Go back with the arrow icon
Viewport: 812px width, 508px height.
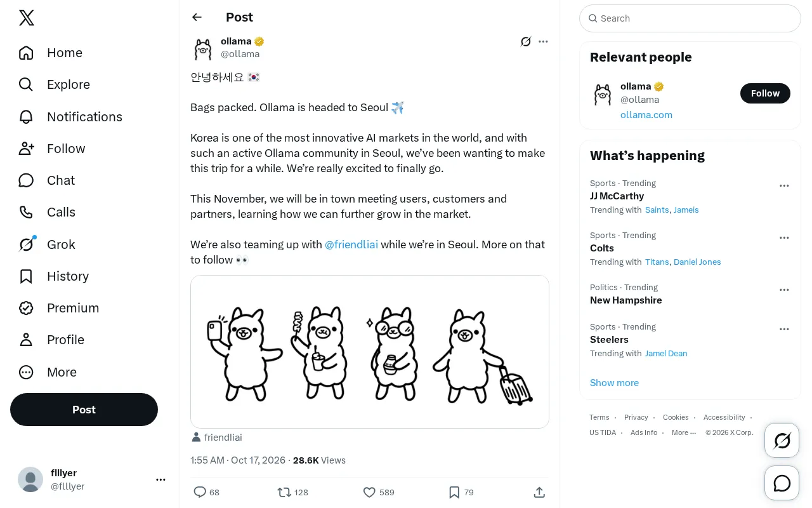(x=197, y=17)
